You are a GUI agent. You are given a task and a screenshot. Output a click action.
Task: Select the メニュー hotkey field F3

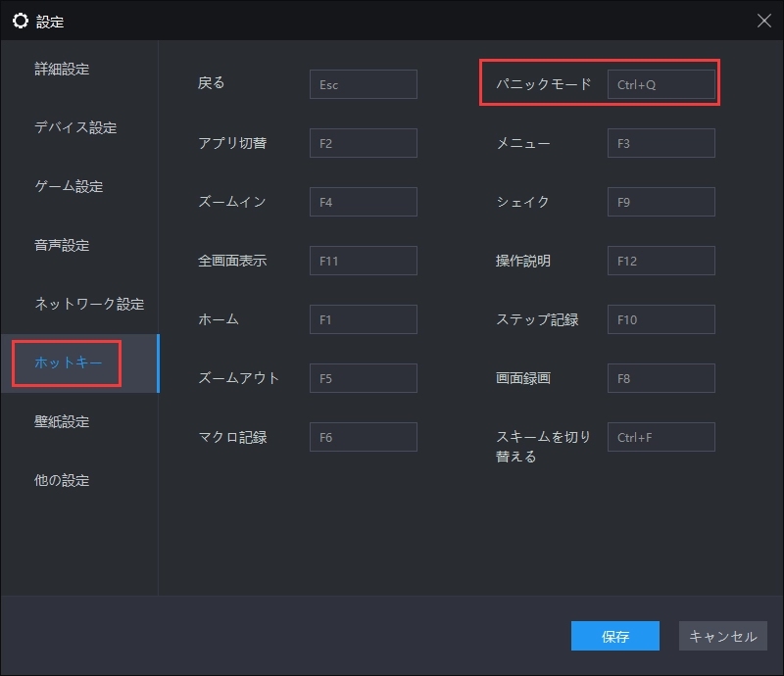point(661,143)
